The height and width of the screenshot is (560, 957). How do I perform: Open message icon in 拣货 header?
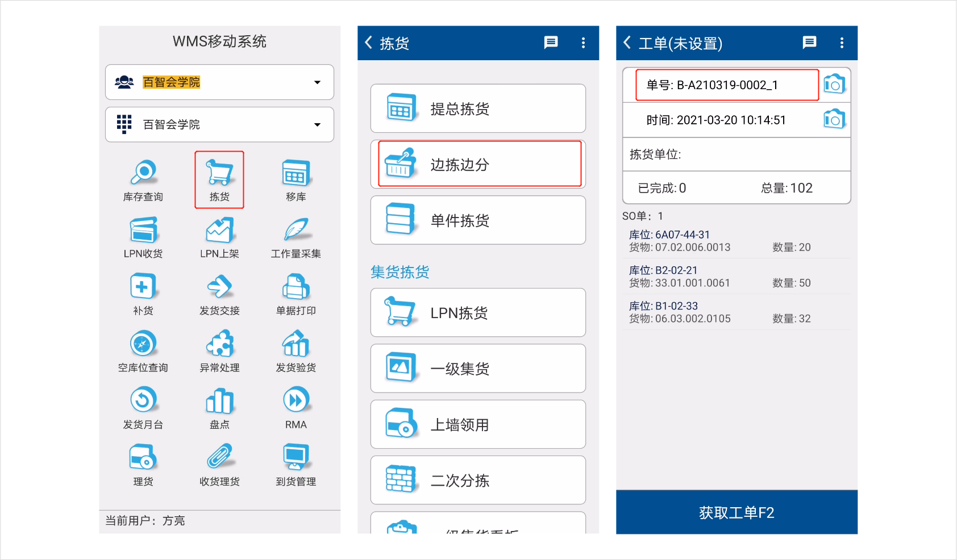coord(551,43)
